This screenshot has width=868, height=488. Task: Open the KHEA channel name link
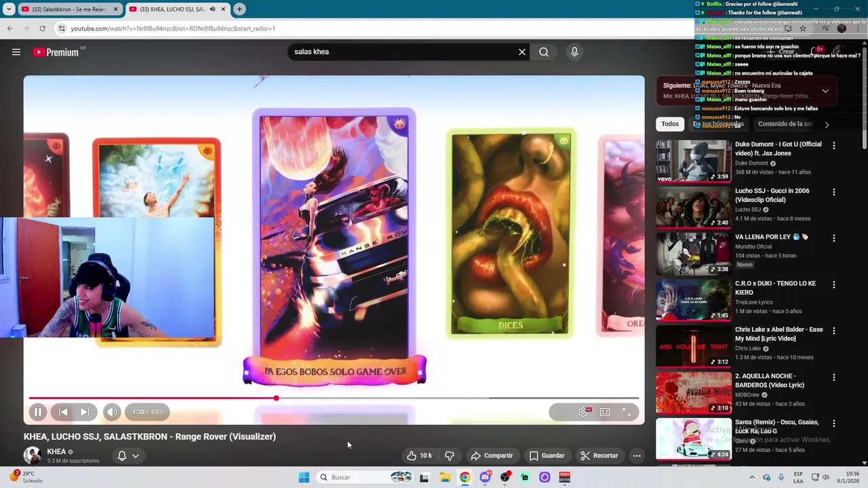pyautogui.click(x=56, y=451)
